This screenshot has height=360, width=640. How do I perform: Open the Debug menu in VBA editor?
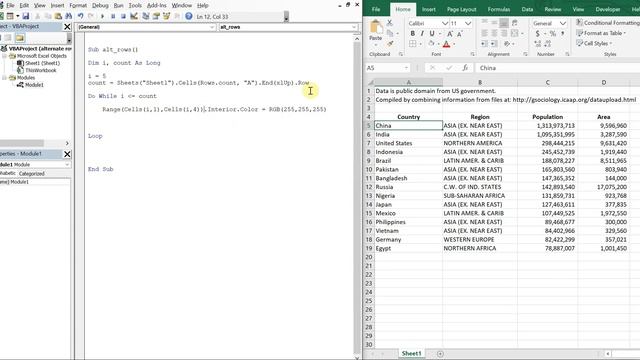[100, 5]
